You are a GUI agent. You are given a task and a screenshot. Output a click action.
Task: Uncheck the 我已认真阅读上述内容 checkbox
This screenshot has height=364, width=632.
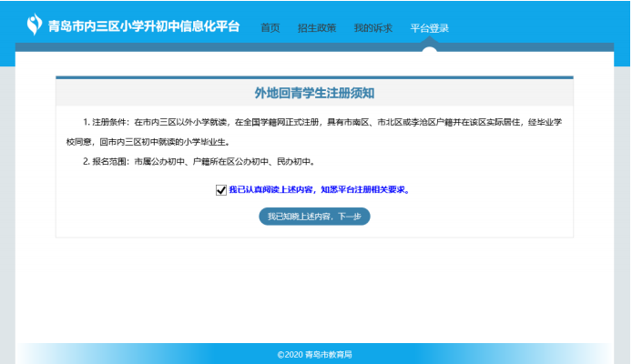(x=220, y=190)
